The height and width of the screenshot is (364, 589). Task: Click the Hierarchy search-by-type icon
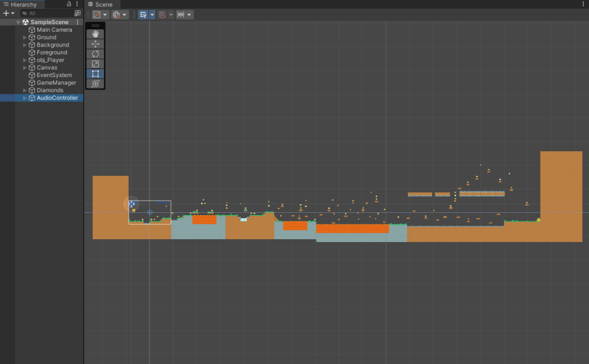[78, 13]
